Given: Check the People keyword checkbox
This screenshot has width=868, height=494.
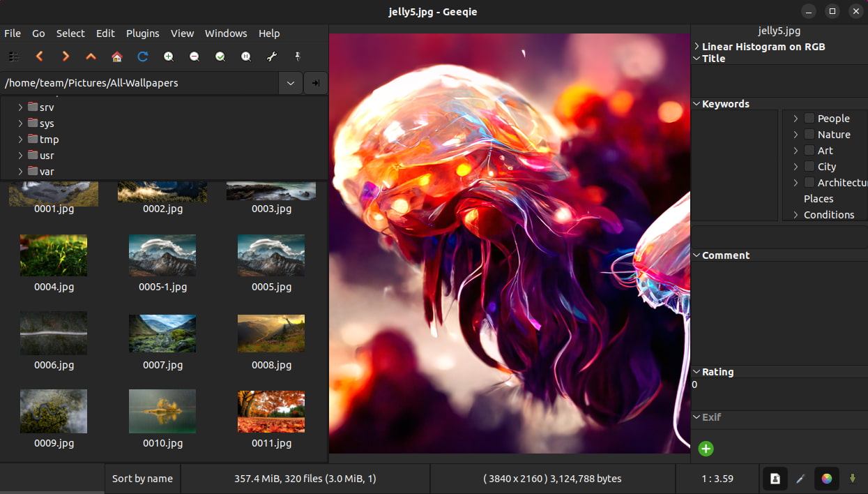Looking at the screenshot, I should (809, 118).
